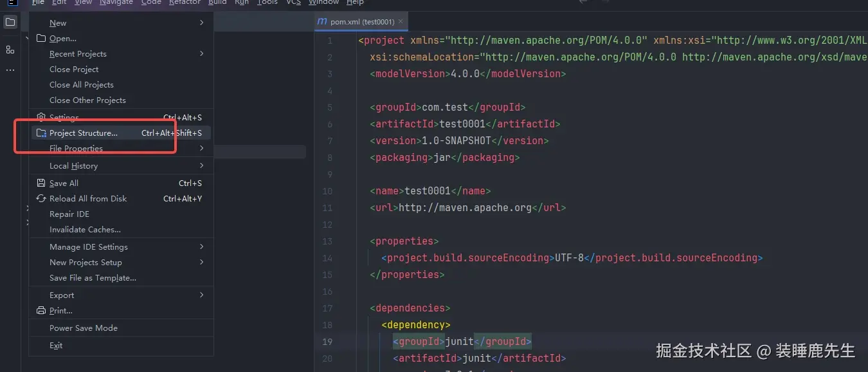Click the refresh icon for Reload All from Disk
The height and width of the screenshot is (372, 868).
point(41,199)
